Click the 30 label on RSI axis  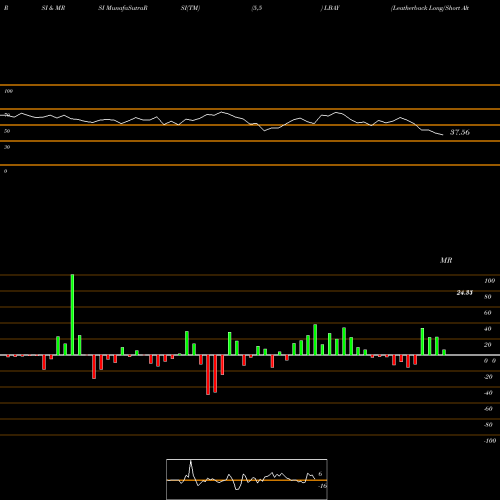pyautogui.click(x=7, y=147)
